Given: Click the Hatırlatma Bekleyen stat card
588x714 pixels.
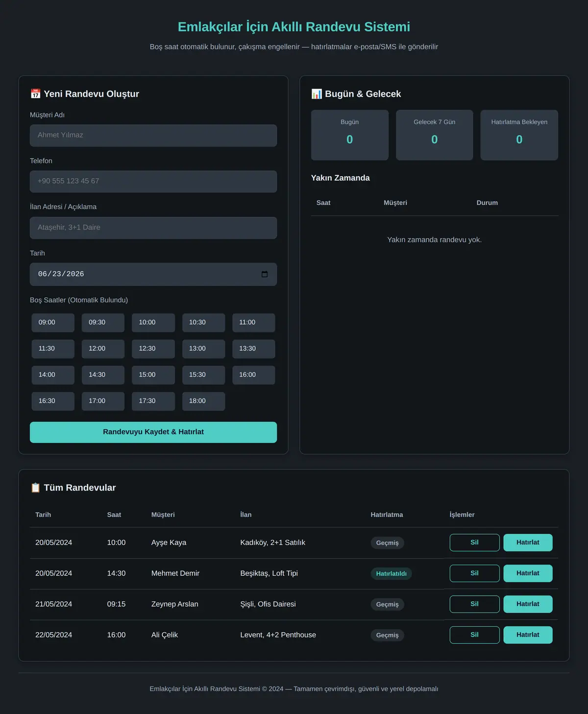Looking at the screenshot, I should 519,135.
